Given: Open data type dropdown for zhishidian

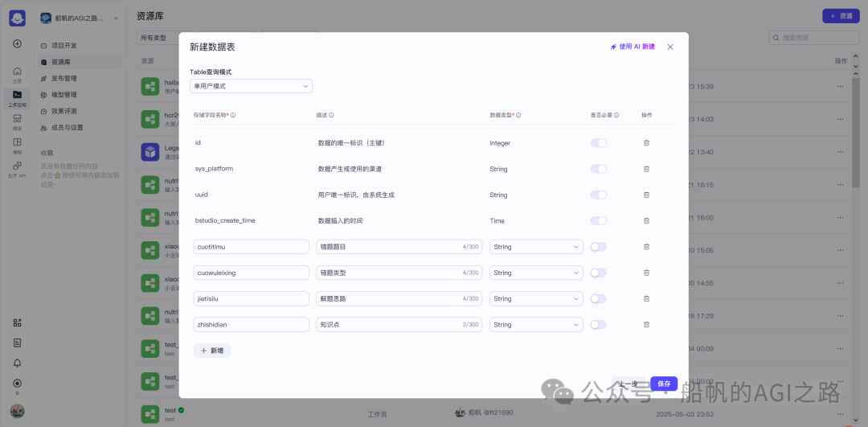Looking at the screenshot, I should tap(536, 325).
